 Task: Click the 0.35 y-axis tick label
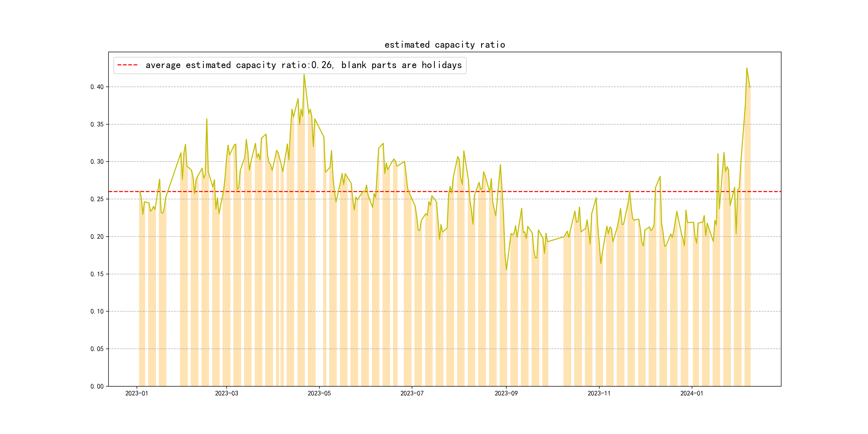click(97, 124)
